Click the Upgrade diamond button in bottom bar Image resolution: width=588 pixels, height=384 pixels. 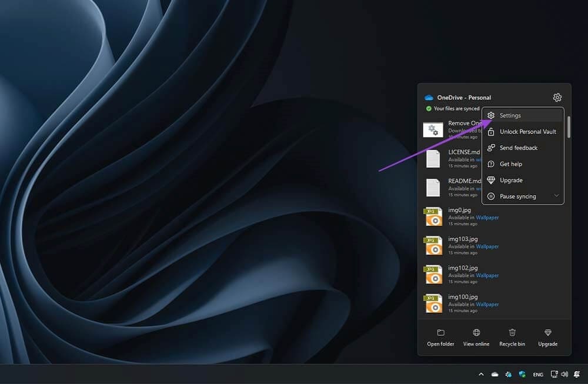coord(548,338)
